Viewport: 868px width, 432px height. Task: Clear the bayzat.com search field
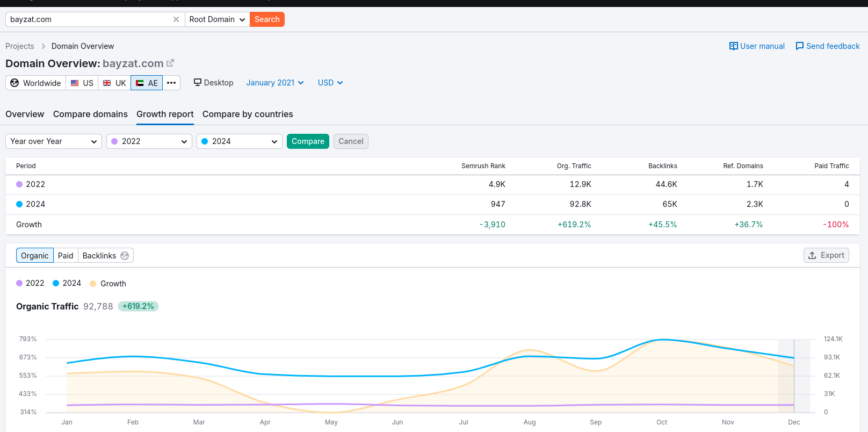tap(176, 19)
